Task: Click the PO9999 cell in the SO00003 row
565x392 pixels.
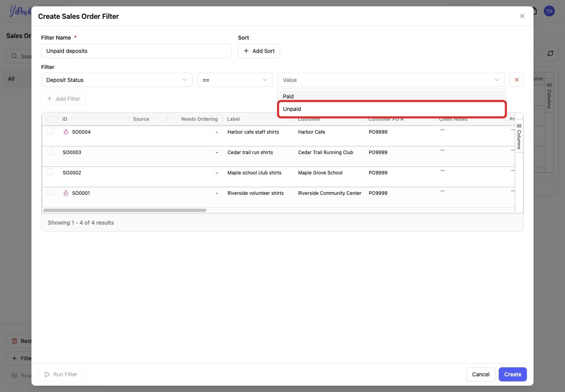Action: click(378, 152)
